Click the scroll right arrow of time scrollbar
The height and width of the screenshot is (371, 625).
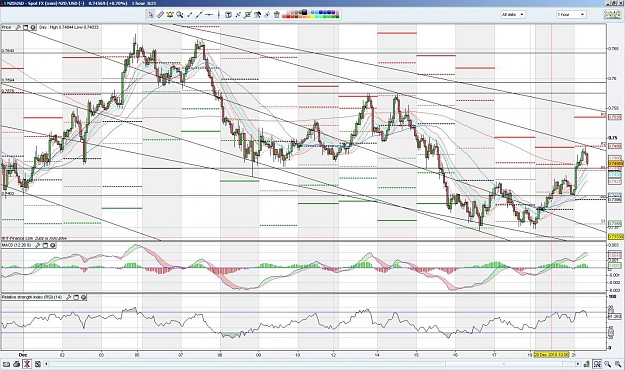[578, 364]
